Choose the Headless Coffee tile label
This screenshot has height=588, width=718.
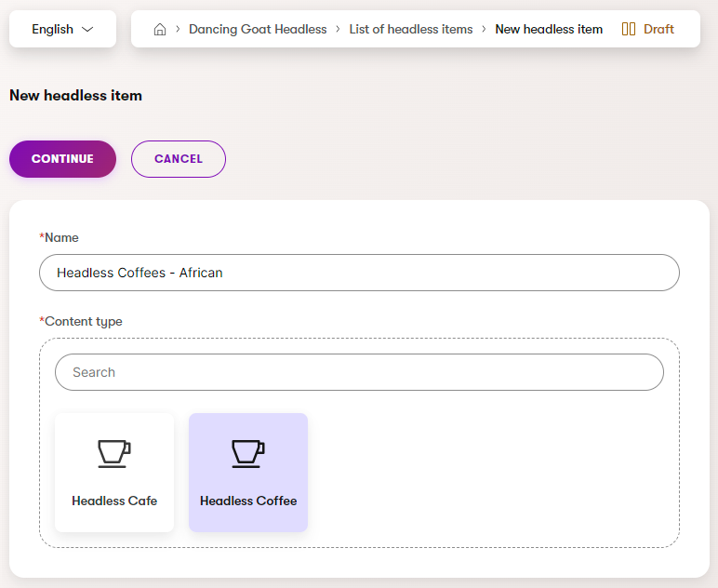[248, 501]
